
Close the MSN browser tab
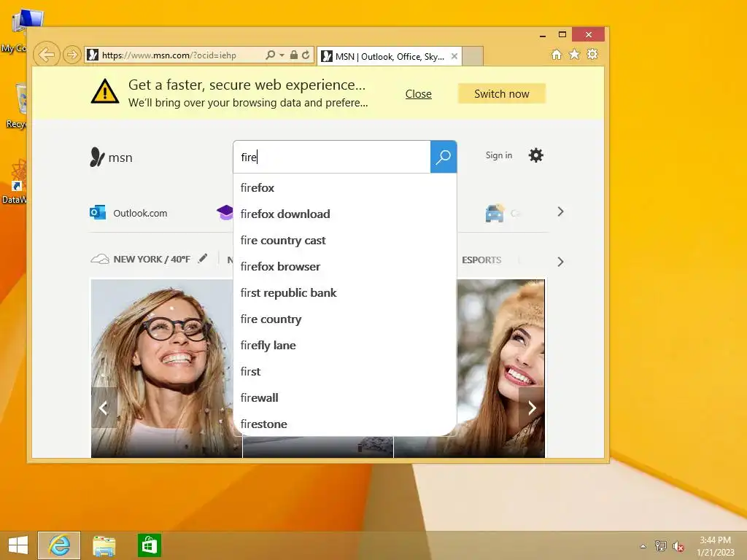click(x=454, y=56)
